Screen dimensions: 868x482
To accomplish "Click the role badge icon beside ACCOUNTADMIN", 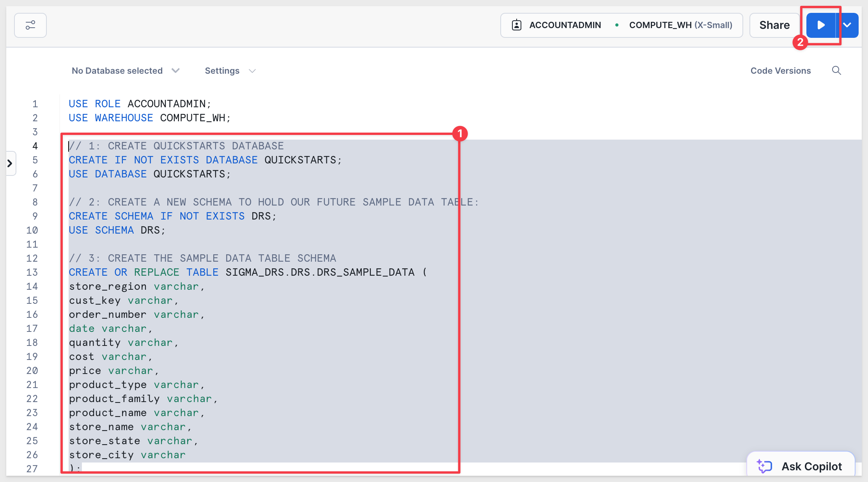I will pos(517,25).
